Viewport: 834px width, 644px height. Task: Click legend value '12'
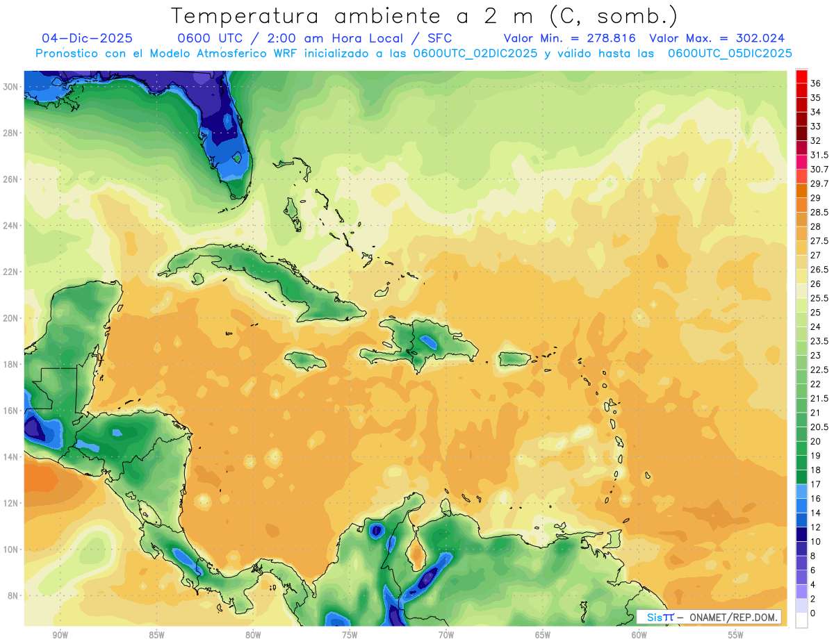[816, 527]
